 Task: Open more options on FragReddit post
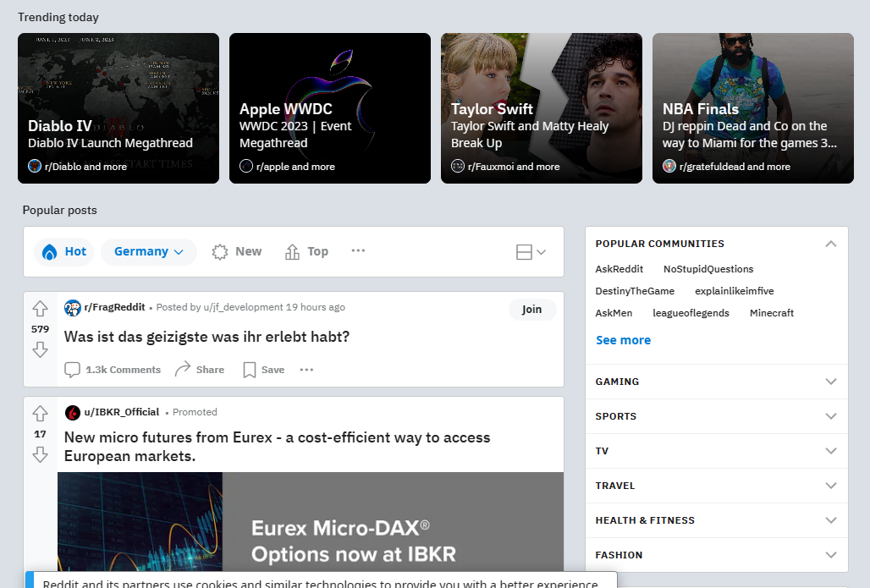click(307, 370)
